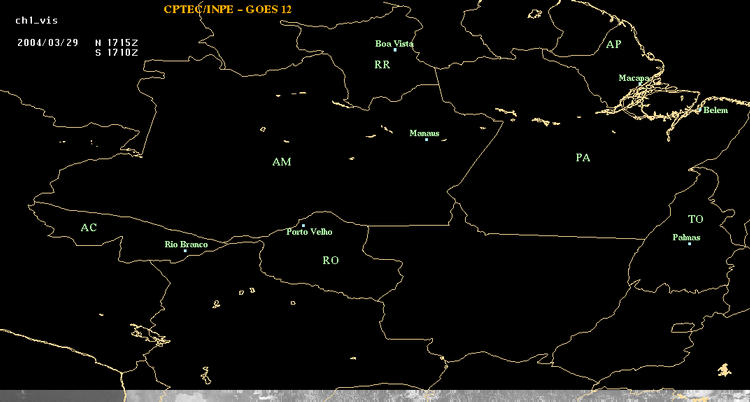
Task: Select the Manaus city label
Action: [424, 134]
